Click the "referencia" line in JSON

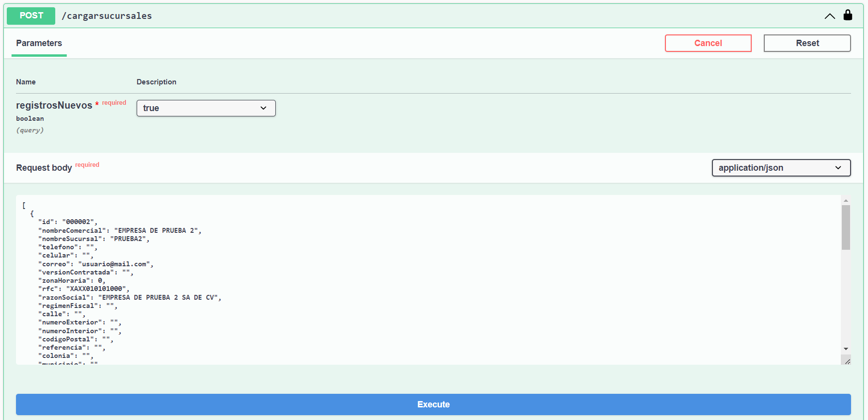(x=72, y=347)
